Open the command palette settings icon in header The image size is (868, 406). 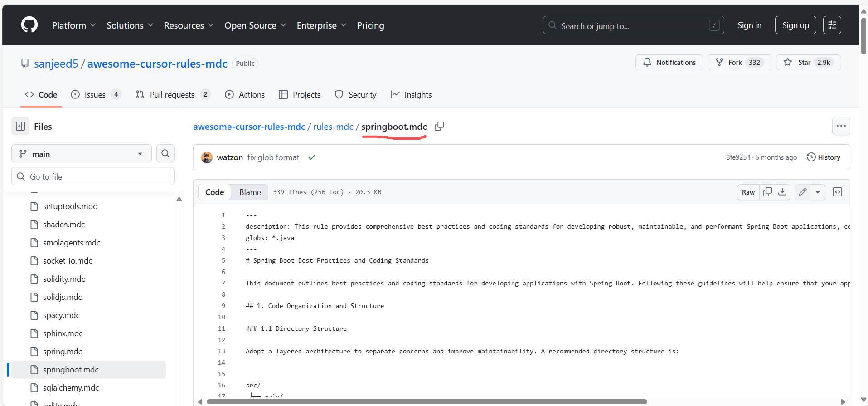click(x=832, y=25)
